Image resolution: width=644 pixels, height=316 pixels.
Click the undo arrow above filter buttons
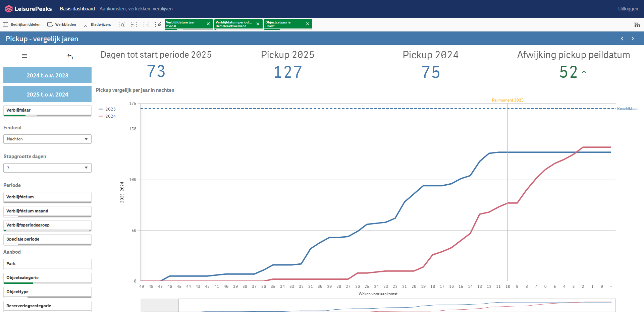tap(70, 56)
